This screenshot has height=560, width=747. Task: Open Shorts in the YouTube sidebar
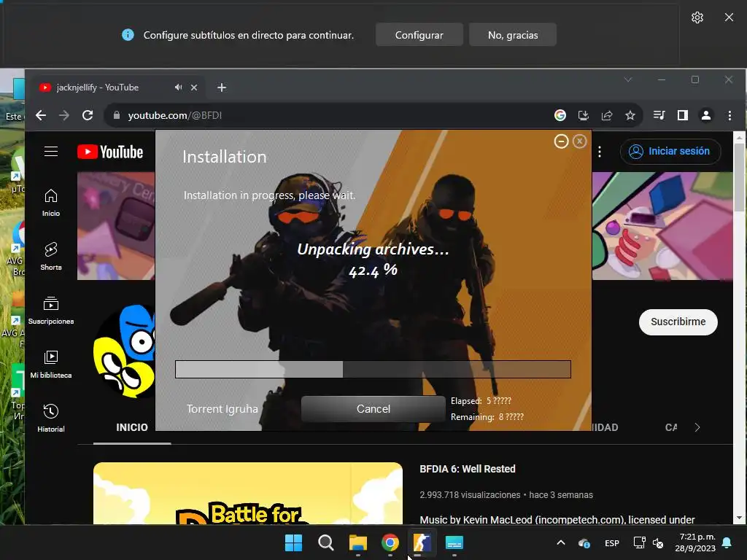click(x=51, y=256)
